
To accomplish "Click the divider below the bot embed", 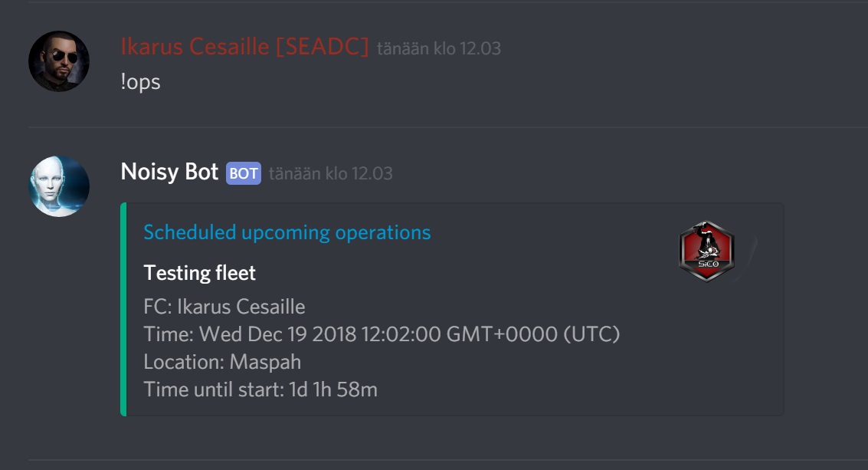I will tap(447, 460).
